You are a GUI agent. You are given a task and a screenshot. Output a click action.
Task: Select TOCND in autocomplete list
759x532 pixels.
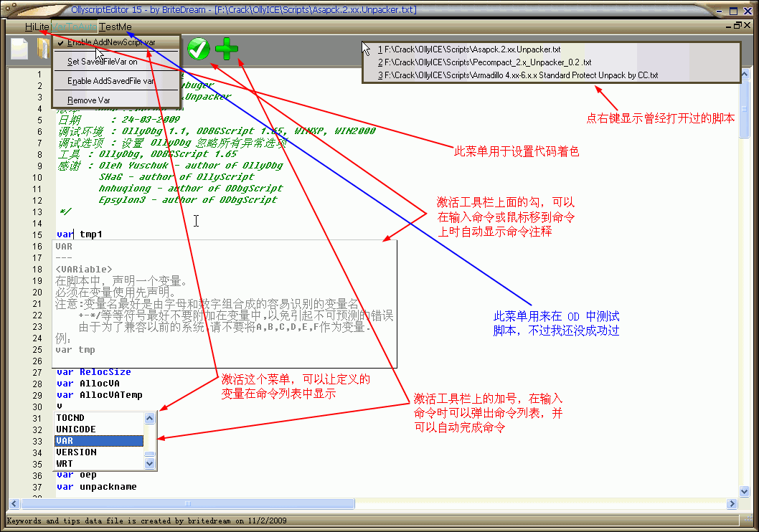[99, 418]
